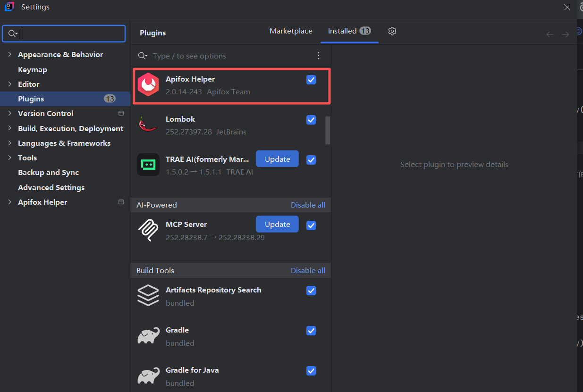Disable the Apifox Helper plugin checkbox
The height and width of the screenshot is (392, 583).
[x=311, y=80]
